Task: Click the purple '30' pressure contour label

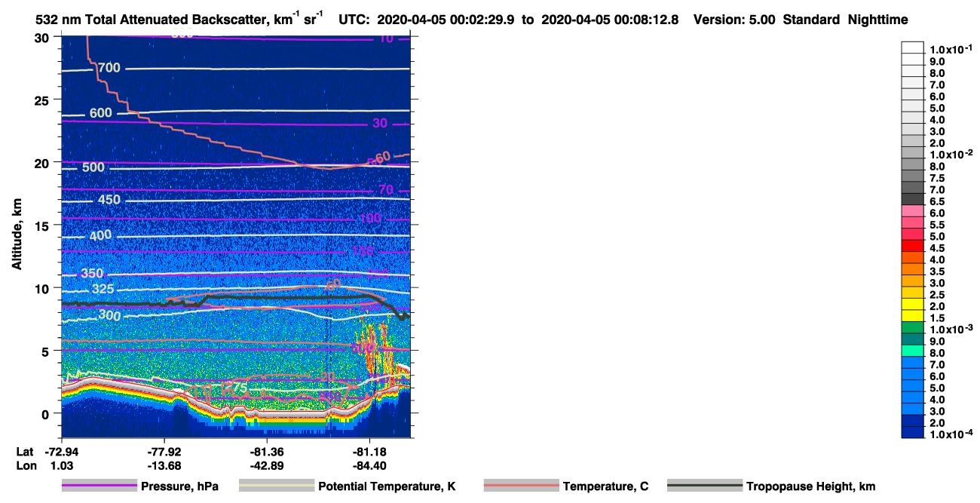Action: point(380,124)
